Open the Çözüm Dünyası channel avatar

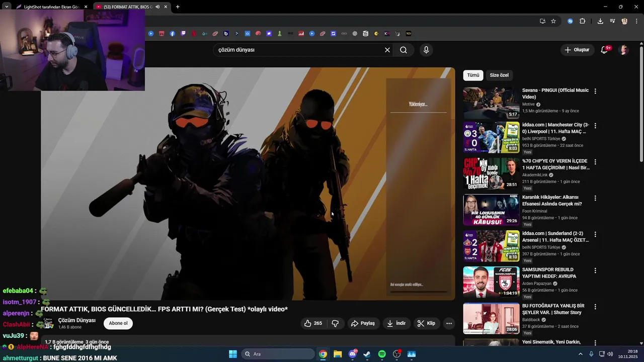point(48,323)
